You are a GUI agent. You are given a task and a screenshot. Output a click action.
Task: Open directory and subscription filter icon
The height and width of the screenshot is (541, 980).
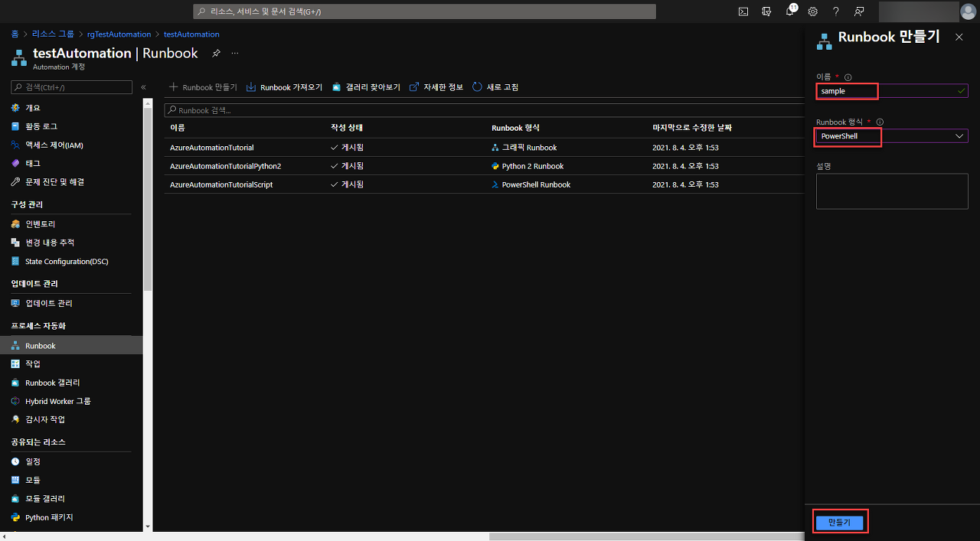[766, 11]
